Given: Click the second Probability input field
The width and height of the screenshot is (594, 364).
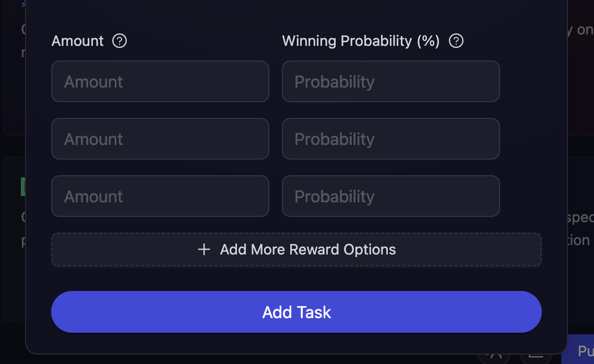Looking at the screenshot, I should tap(390, 139).
